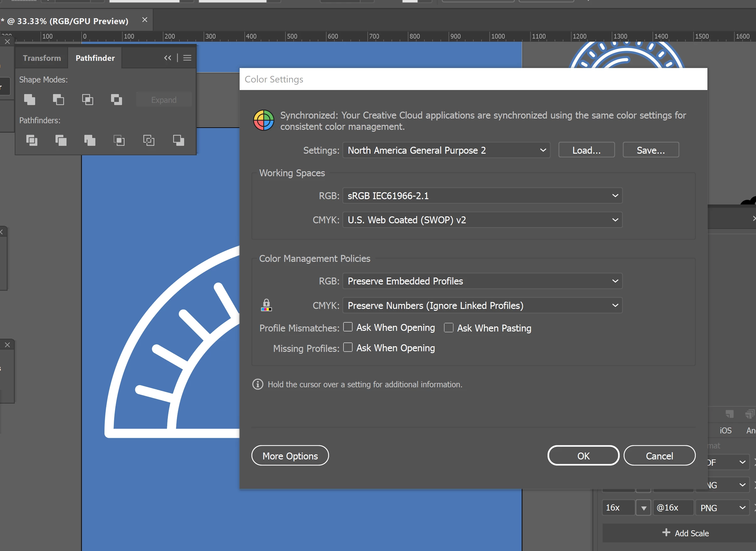Image resolution: width=756 pixels, height=551 pixels.
Task: Click the More Options button
Action: point(290,456)
